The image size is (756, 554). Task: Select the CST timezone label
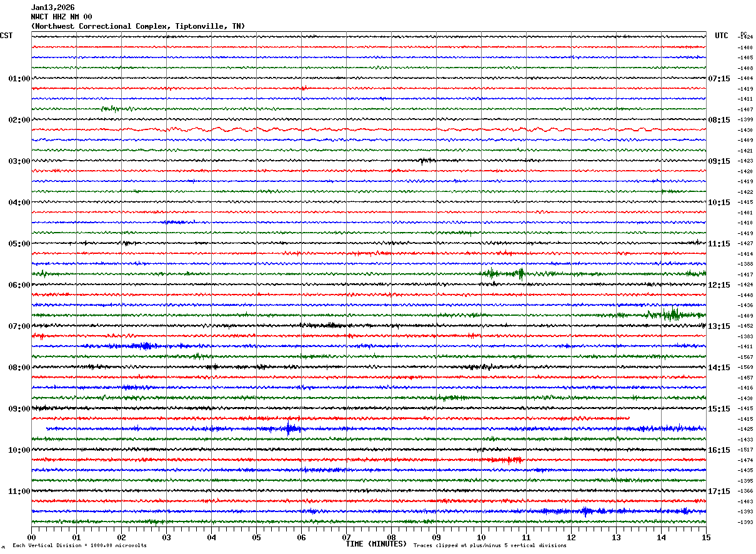[x=6, y=36]
